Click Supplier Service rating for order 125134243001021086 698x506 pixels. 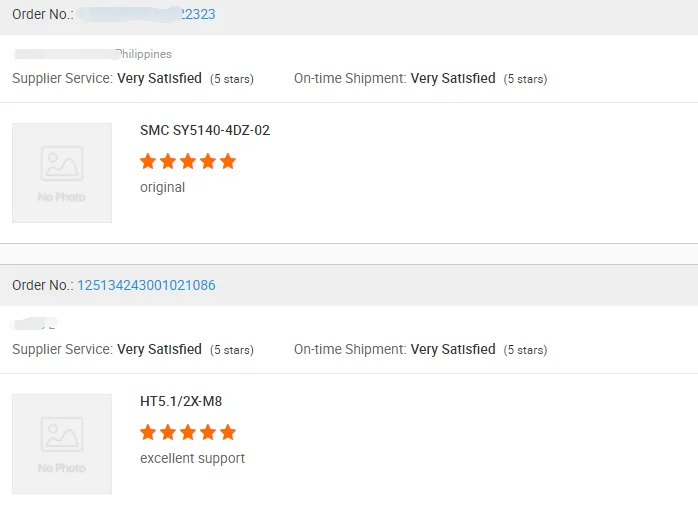159,349
